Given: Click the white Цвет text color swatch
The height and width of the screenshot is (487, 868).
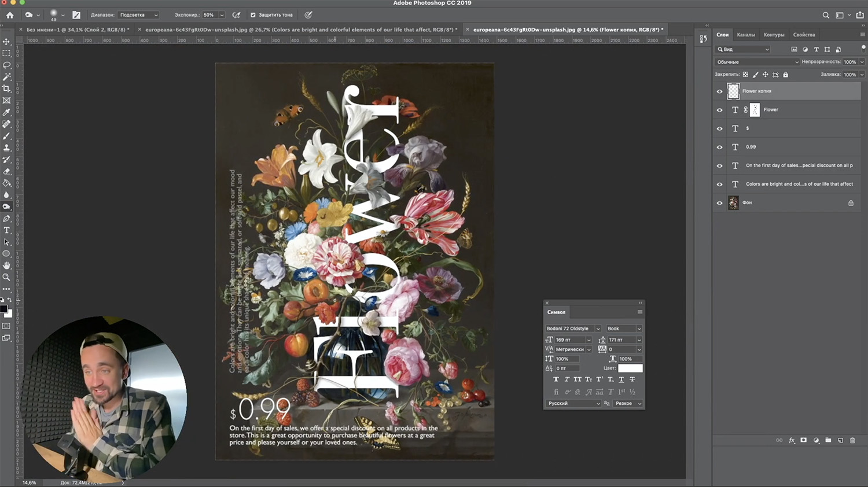Looking at the screenshot, I should click(630, 368).
